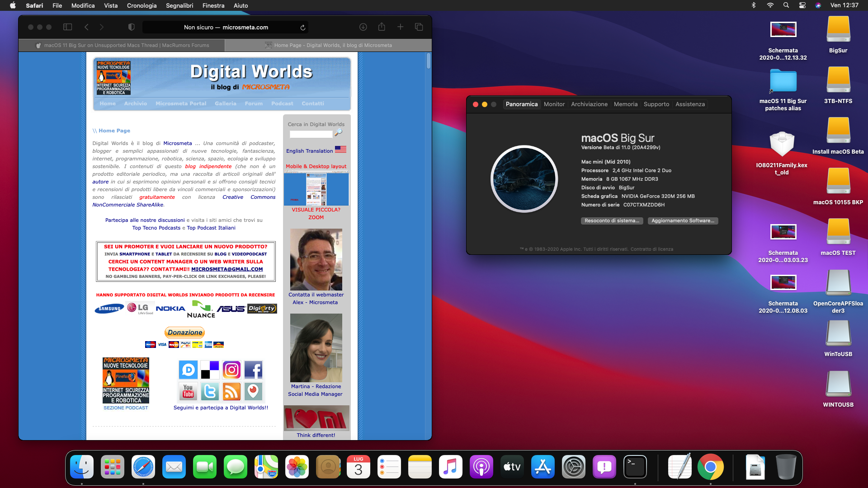Click the Safari page vertical scrollbar
The height and width of the screenshot is (488, 868).
[x=428, y=61]
